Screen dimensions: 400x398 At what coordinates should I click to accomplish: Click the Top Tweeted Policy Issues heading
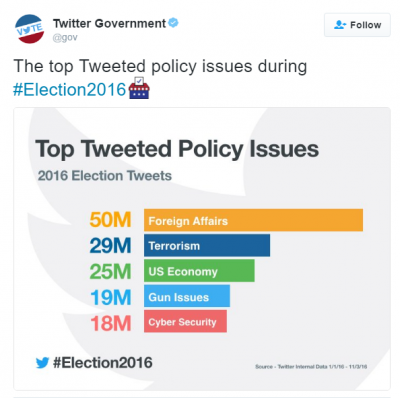point(177,149)
